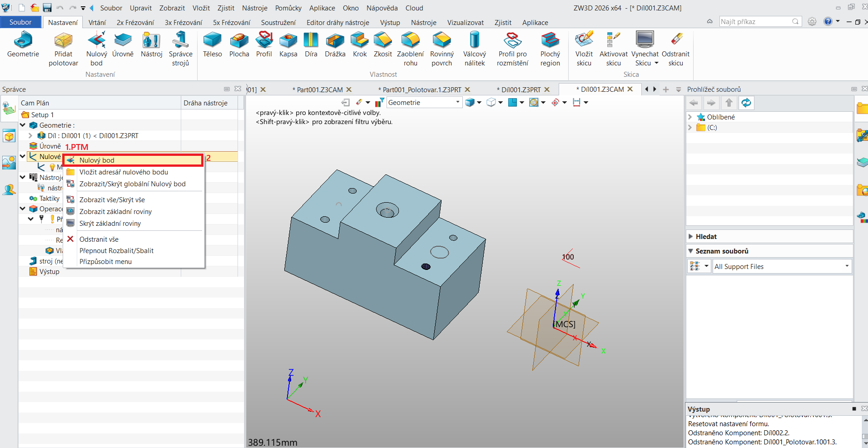Open Vynechat Skicu dropdown arrow

pyautogui.click(x=656, y=63)
